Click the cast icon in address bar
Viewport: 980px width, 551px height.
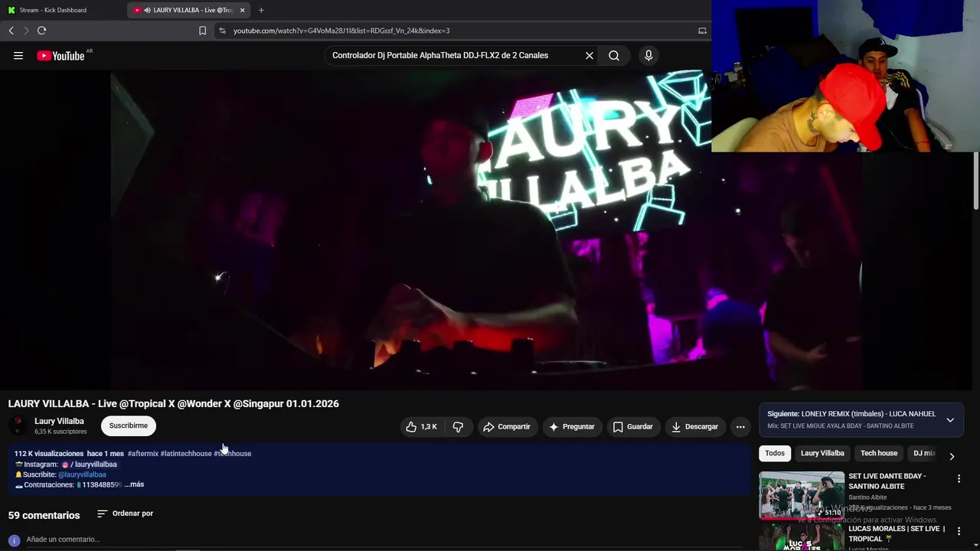702,31
